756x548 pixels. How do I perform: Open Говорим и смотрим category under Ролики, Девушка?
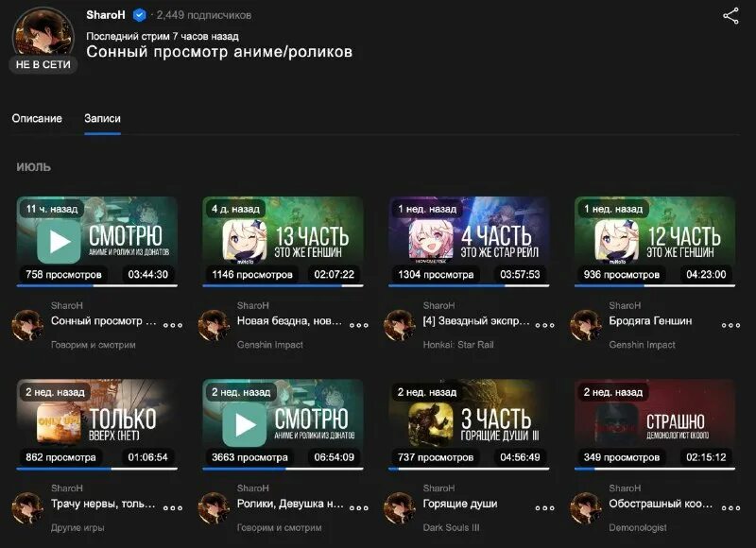pos(279,527)
